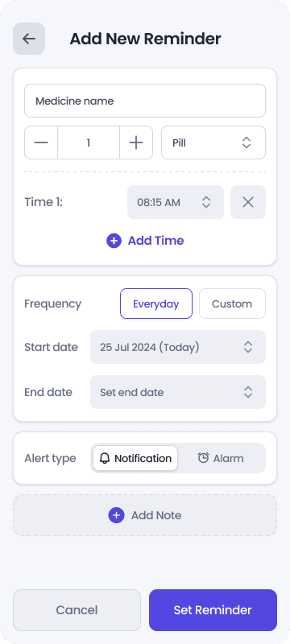Choose Notification alert type
This screenshot has width=290, height=644.
(135, 458)
